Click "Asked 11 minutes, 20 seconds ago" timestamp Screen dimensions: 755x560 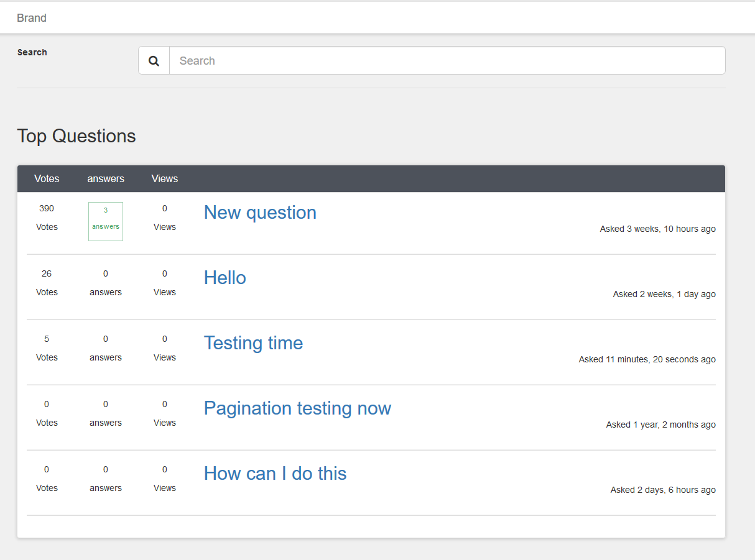(647, 360)
